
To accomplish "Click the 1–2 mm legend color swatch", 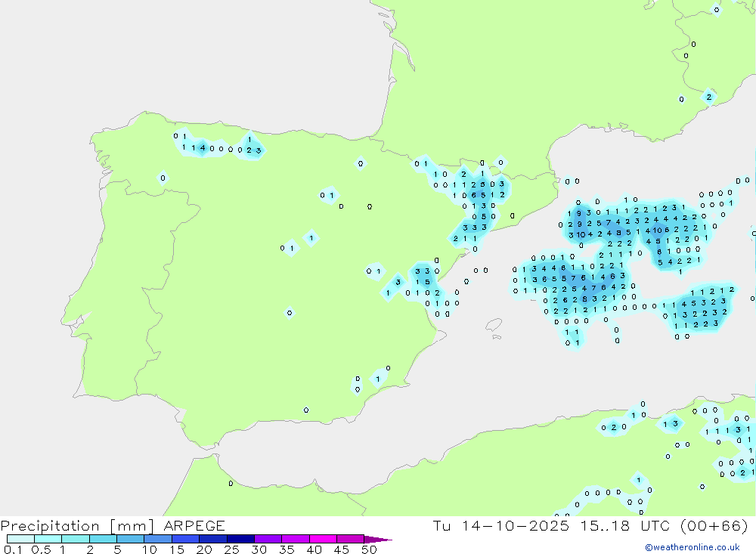I will 76,539.
